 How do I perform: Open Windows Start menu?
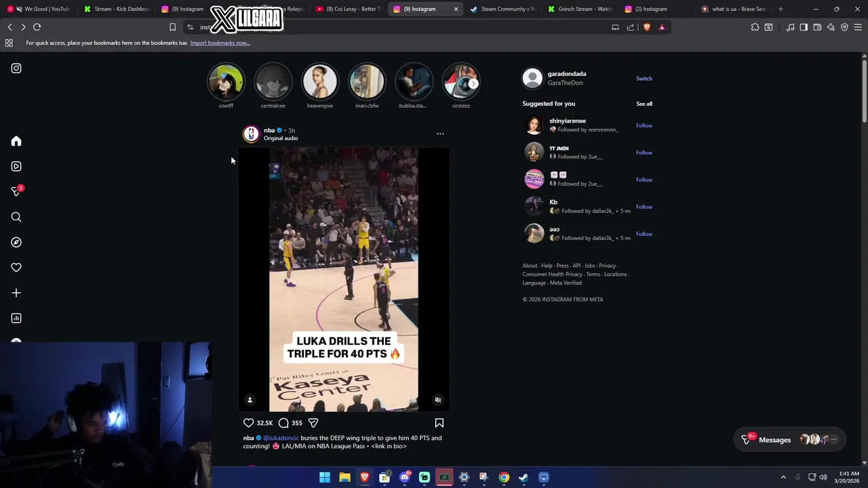tap(325, 477)
